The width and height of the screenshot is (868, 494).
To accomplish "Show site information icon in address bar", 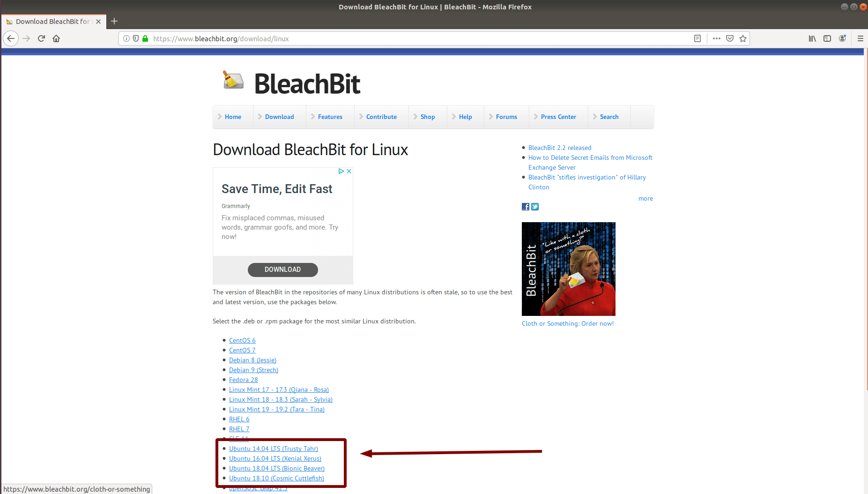I will (x=126, y=38).
